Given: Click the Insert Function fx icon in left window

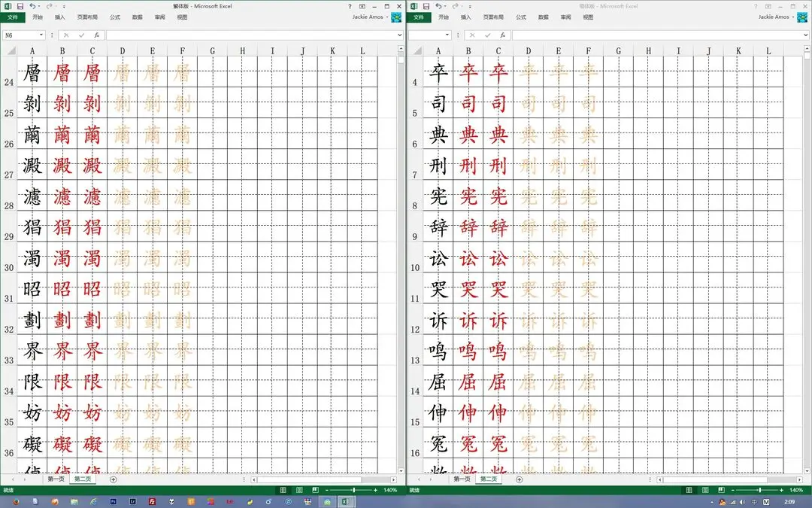Looking at the screenshot, I should [96, 35].
